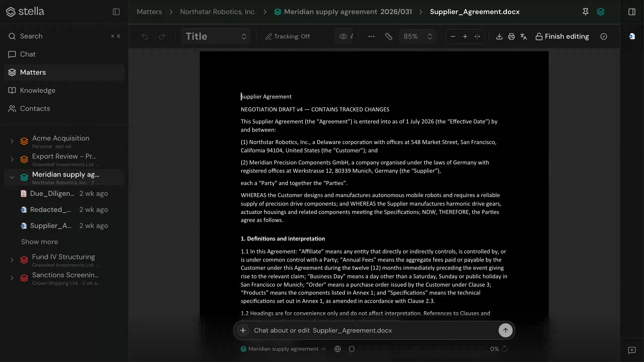Toggle the shield privacy icon
Screen dimensions: 644x362
tap(352, 349)
